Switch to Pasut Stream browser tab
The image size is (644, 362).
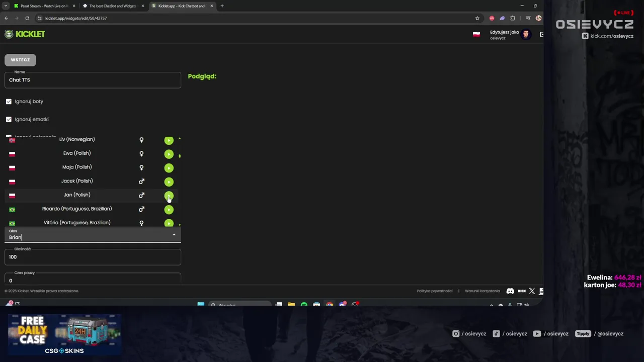coord(44,6)
